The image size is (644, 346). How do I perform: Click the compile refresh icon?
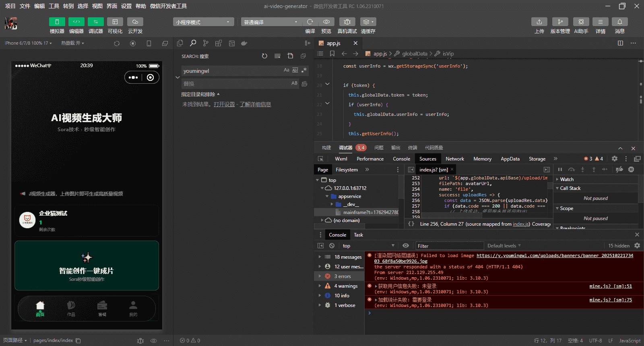[310, 22]
